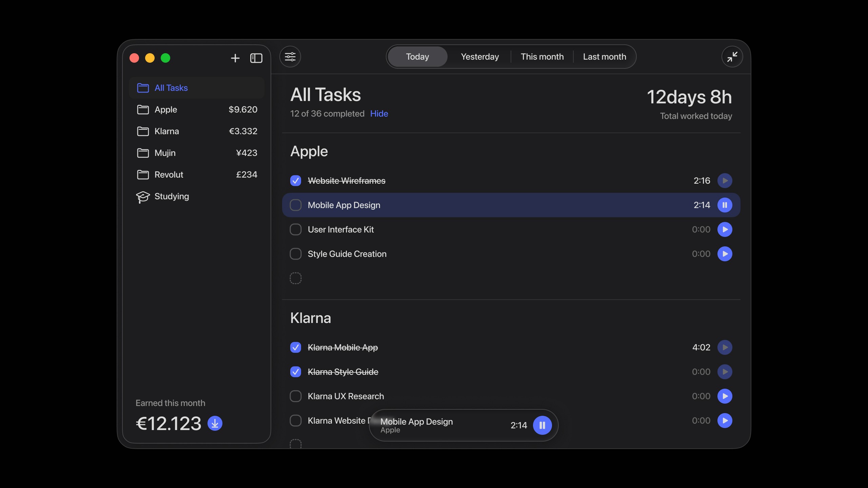Uncheck Klarna Style Guide task
Screen dimensions: 868x488
coord(296,372)
